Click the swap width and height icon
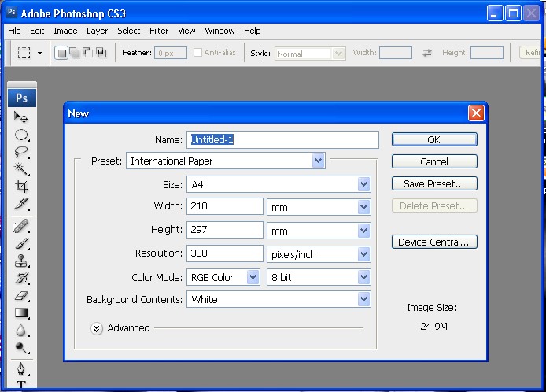 427,53
